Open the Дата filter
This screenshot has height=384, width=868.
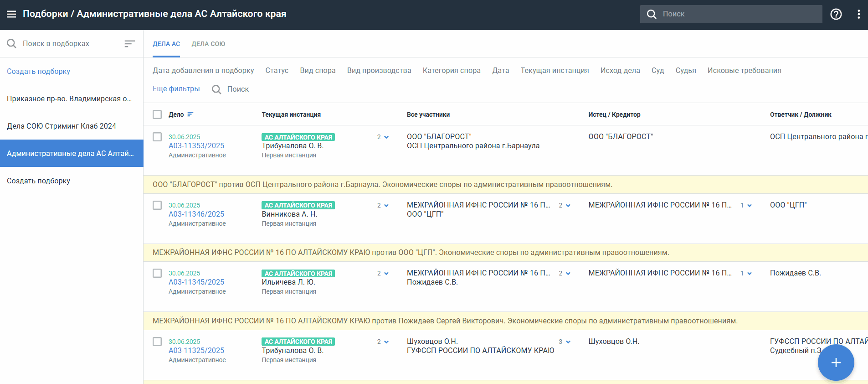(x=500, y=70)
